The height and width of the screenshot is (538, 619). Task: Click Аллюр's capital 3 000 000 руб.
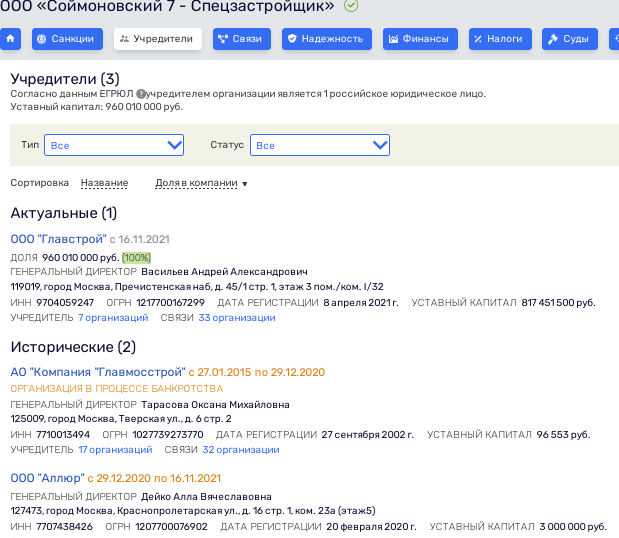pyautogui.click(x=573, y=527)
